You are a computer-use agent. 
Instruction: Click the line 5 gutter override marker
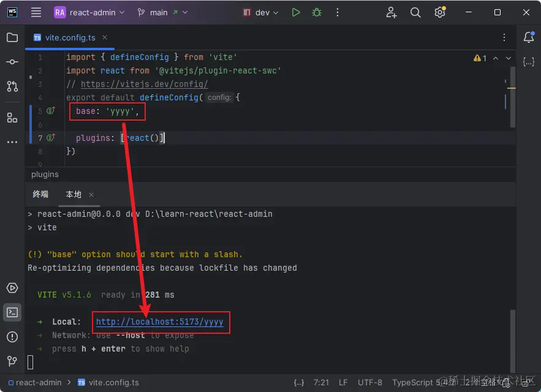tap(51, 111)
